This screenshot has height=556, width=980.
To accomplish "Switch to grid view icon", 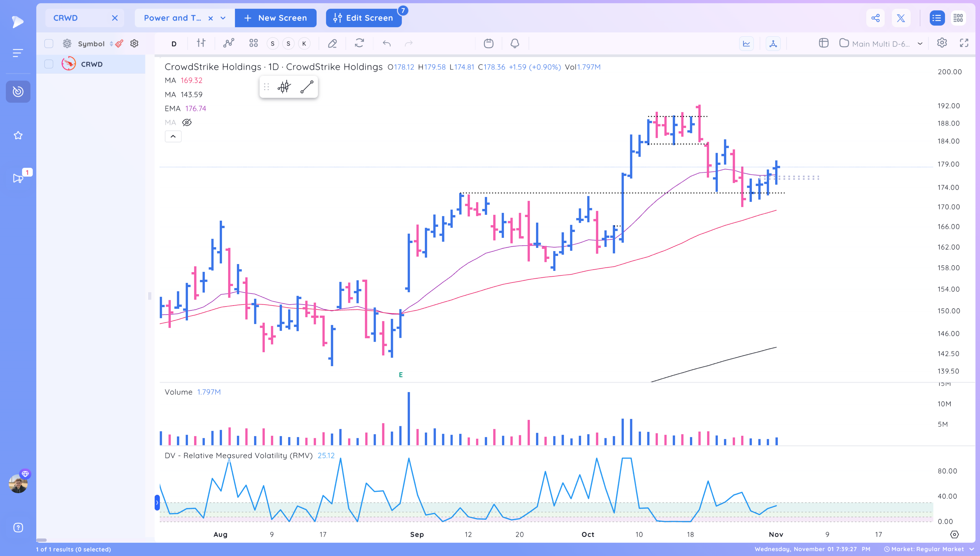I will [958, 18].
